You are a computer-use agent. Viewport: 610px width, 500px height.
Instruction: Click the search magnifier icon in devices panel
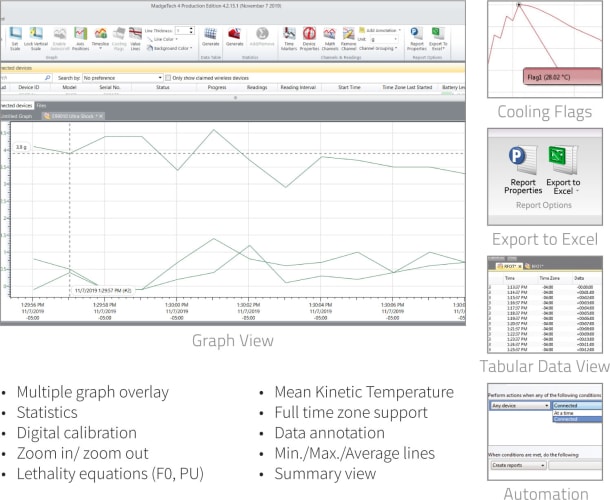pos(47,78)
